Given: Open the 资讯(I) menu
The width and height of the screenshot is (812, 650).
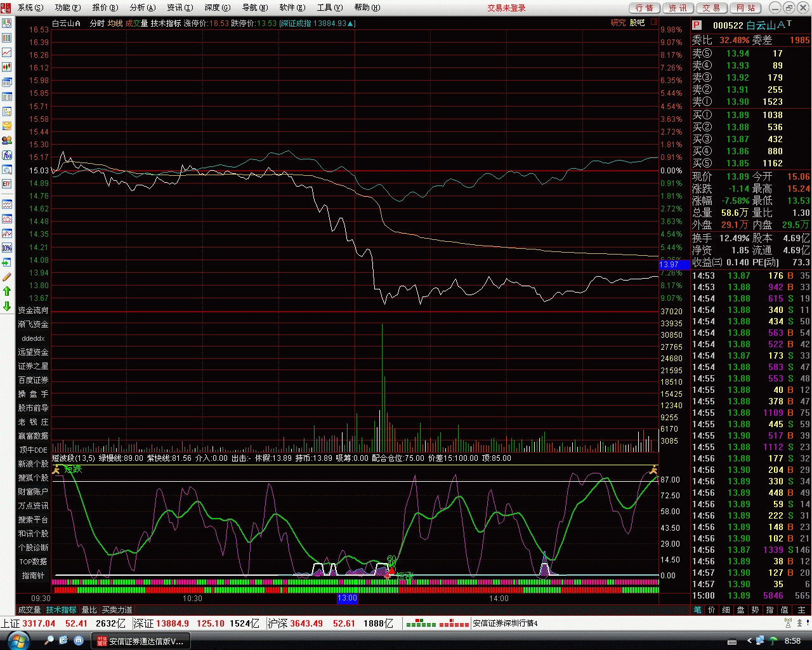Looking at the screenshot, I should pyautogui.click(x=180, y=8).
